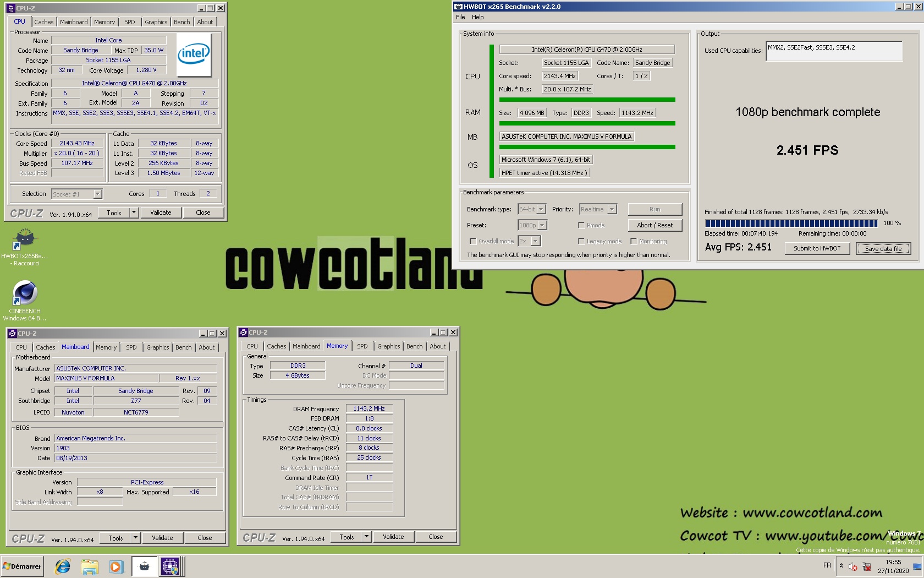
Task: Click the green RAM status bar under Size
Action: (587, 123)
